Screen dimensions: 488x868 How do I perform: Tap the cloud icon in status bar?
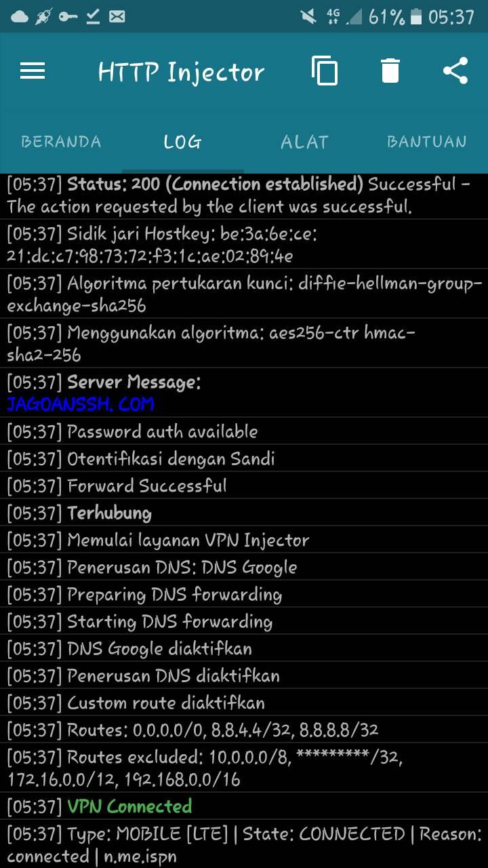click(x=20, y=16)
